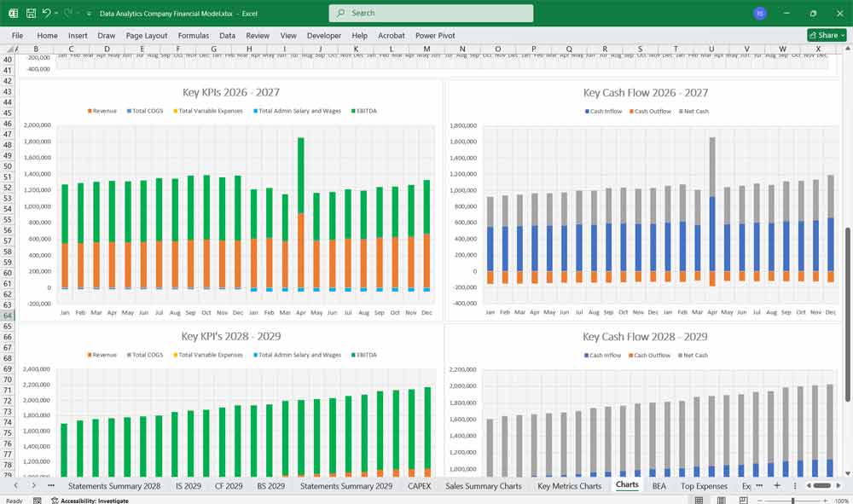This screenshot has width=853, height=504.
Task: Click the 100% zoom level button
Action: pyautogui.click(x=841, y=500)
